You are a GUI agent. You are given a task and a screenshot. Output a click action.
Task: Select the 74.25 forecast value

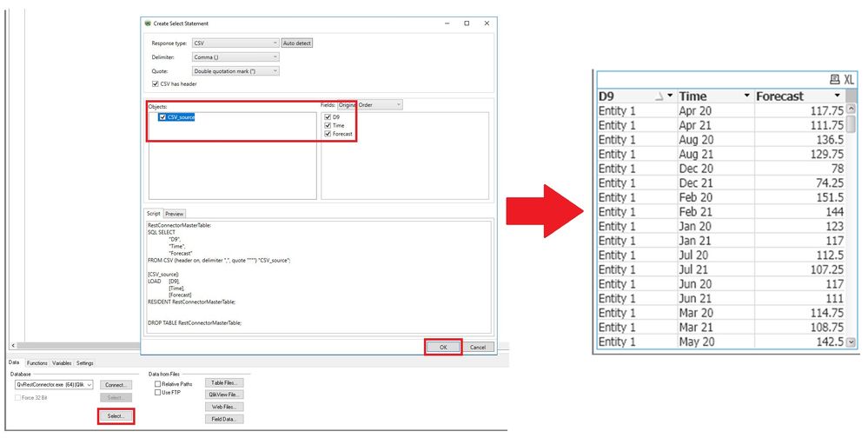(x=830, y=182)
